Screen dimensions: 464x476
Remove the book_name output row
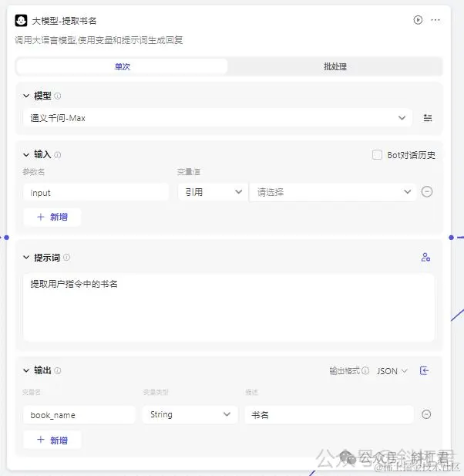click(426, 414)
